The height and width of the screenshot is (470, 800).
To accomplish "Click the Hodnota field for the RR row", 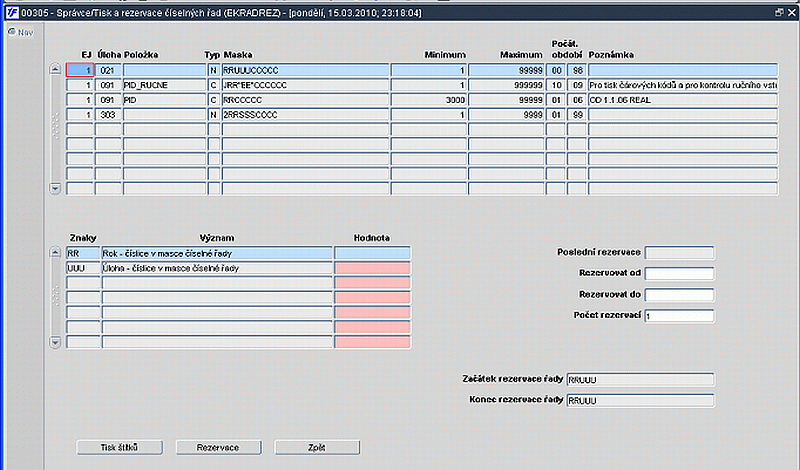I will click(x=372, y=254).
